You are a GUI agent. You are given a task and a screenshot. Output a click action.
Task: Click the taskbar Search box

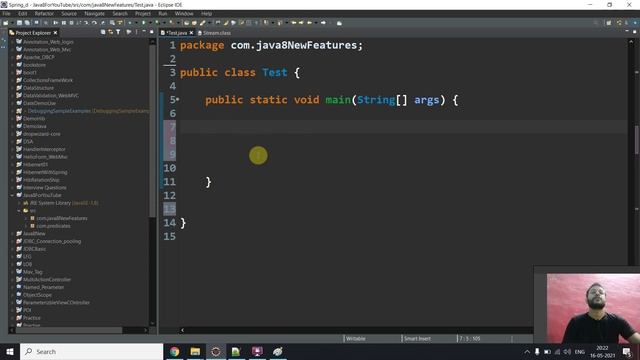pos(91,351)
